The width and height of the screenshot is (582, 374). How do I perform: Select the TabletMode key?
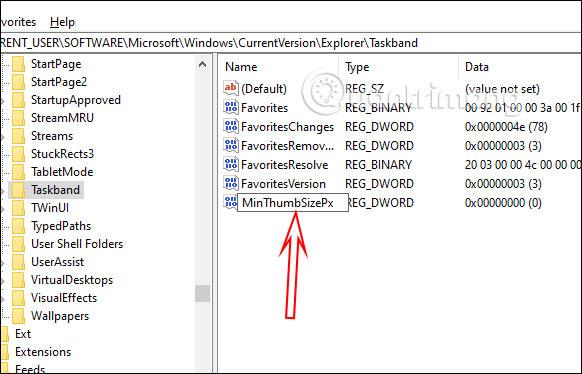(62, 172)
